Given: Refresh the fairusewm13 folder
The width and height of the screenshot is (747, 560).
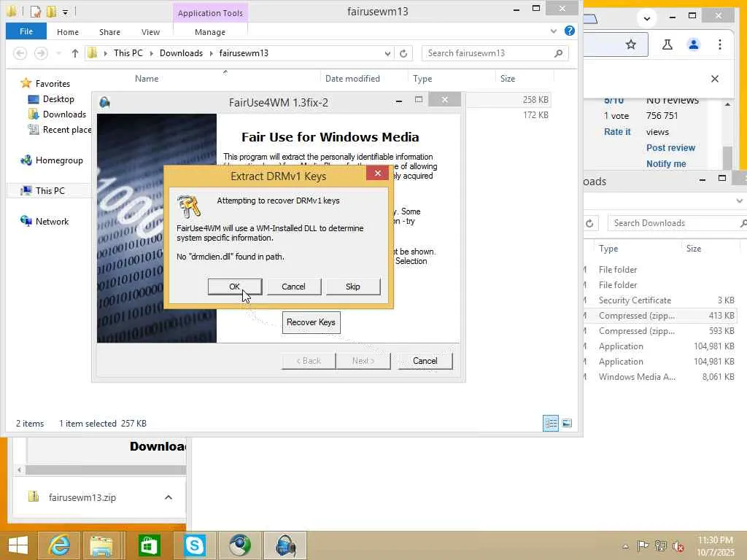Looking at the screenshot, I should [x=403, y=53].
